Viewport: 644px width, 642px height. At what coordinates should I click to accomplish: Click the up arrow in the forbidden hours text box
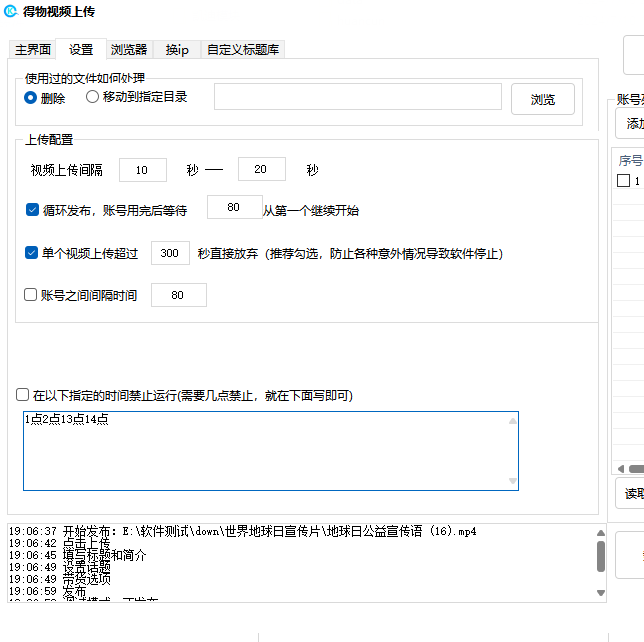(x=513, y=421)
